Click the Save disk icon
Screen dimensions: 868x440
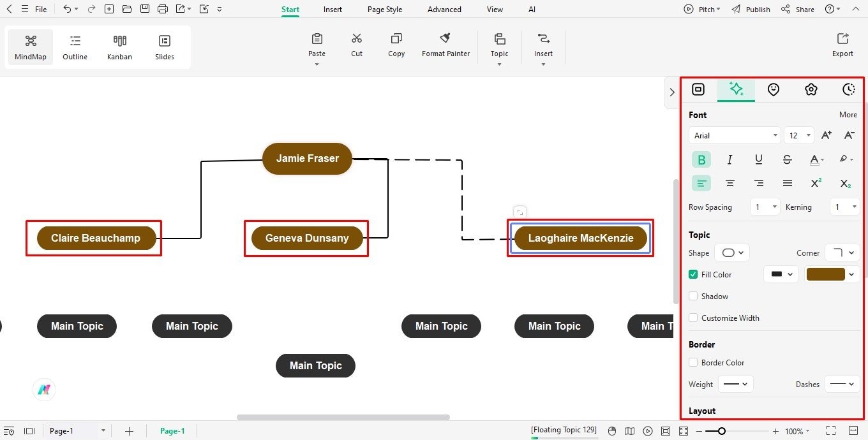click(x=145, y=9)
